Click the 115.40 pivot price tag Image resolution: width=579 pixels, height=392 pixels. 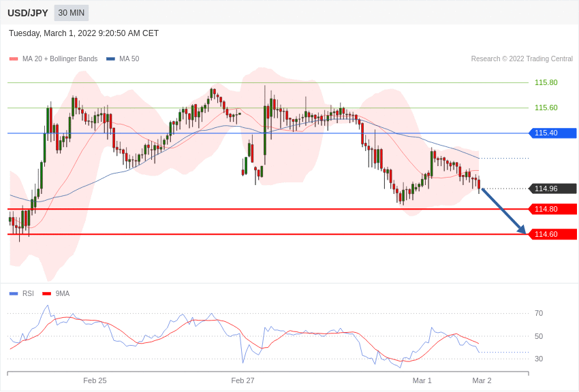[553, 133]
